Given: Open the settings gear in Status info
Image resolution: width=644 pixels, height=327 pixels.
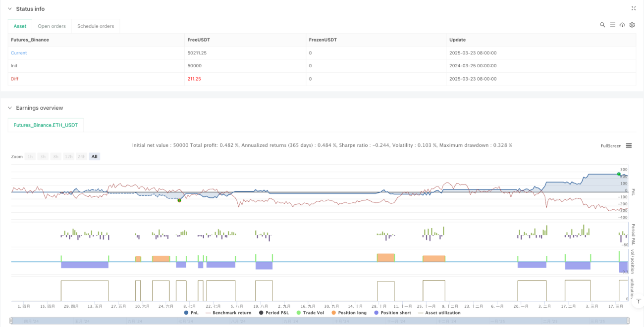Looking at the screenshot, I should tap(632, 25).
